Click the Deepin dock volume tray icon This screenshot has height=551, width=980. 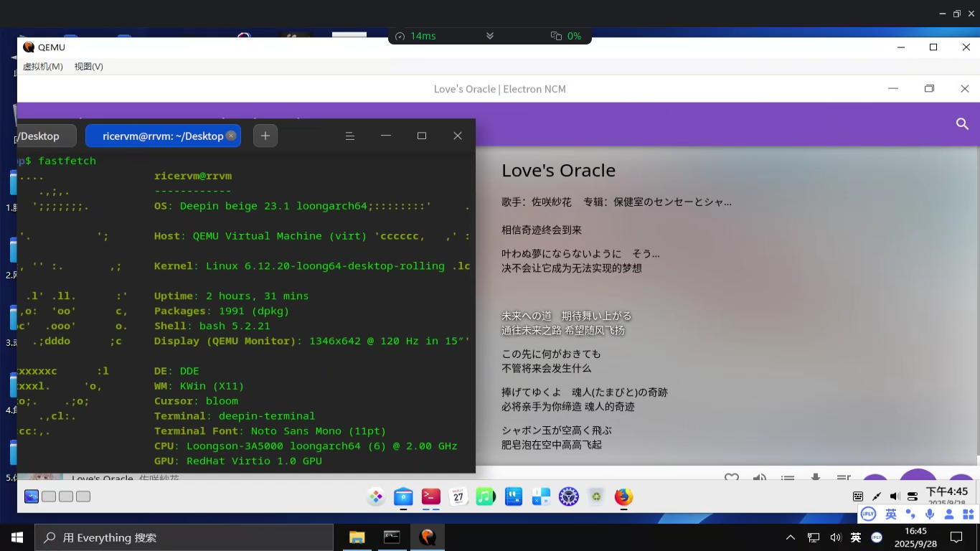(x=895, y=496)
